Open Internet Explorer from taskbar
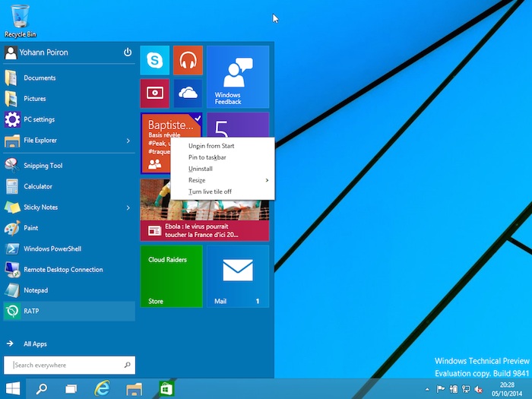Screen dimensions: 532x399 pos(101,388)
